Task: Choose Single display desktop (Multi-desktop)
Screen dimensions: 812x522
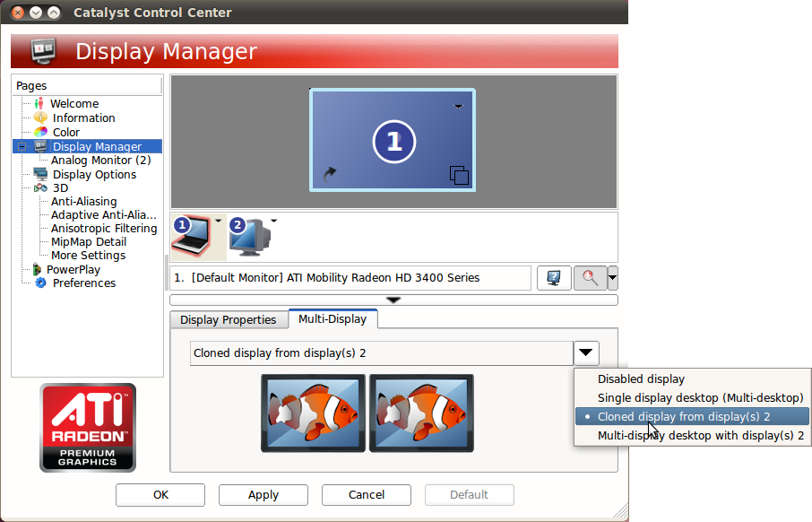Action: click(x=693, y=397)
